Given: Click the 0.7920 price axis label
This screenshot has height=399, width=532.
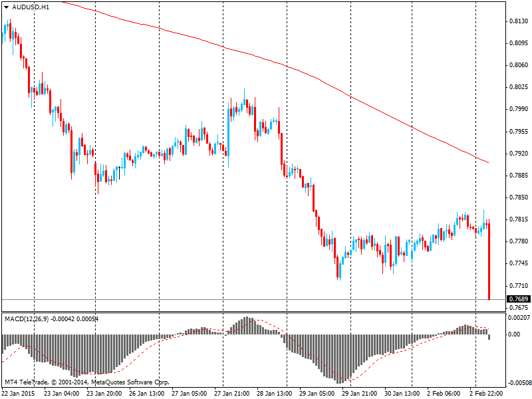Looking at the screenshot, I should coord(518,154).
